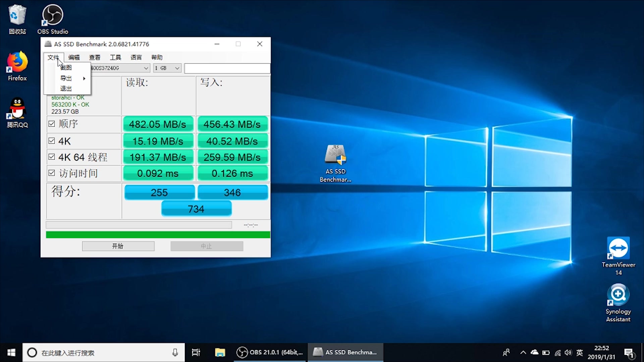Open the Firefox desktop shortcut
Screen dimensions: 644x362
[17, 66]
